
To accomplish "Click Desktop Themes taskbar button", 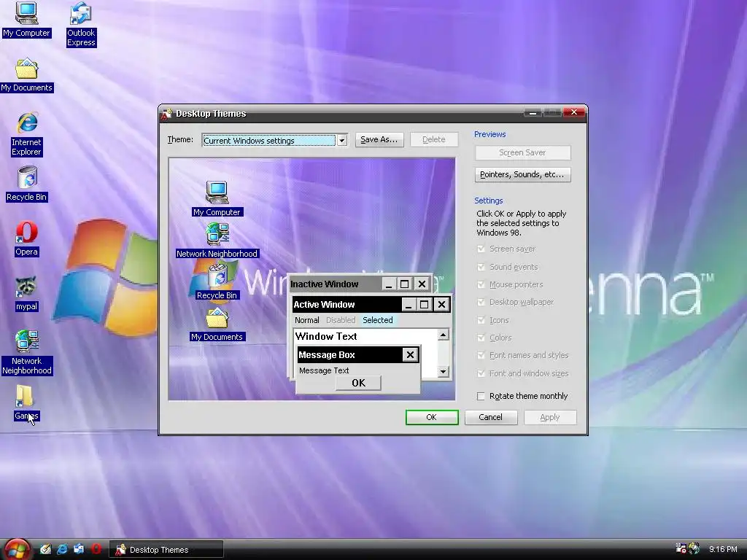I will pos(166,550).
